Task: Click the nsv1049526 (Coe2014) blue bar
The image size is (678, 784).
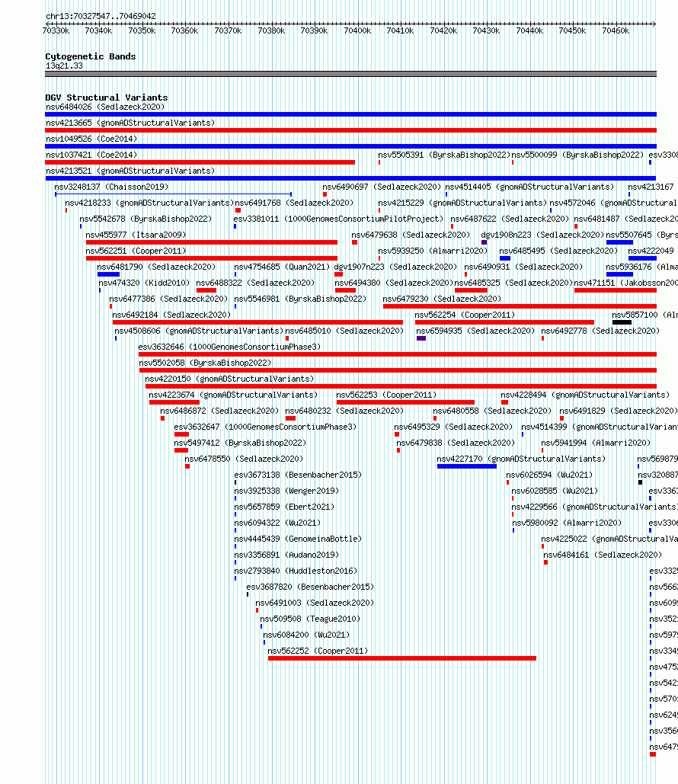Action: 350,146
